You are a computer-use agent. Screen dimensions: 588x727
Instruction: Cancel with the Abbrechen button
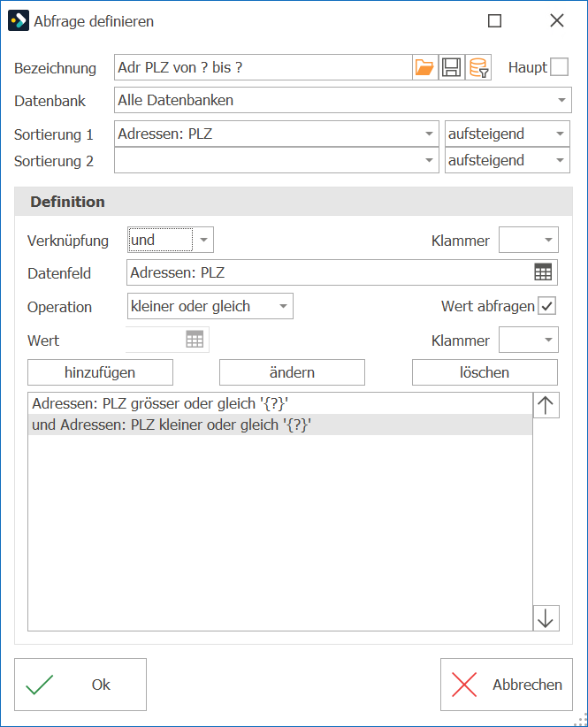point(507,685)
